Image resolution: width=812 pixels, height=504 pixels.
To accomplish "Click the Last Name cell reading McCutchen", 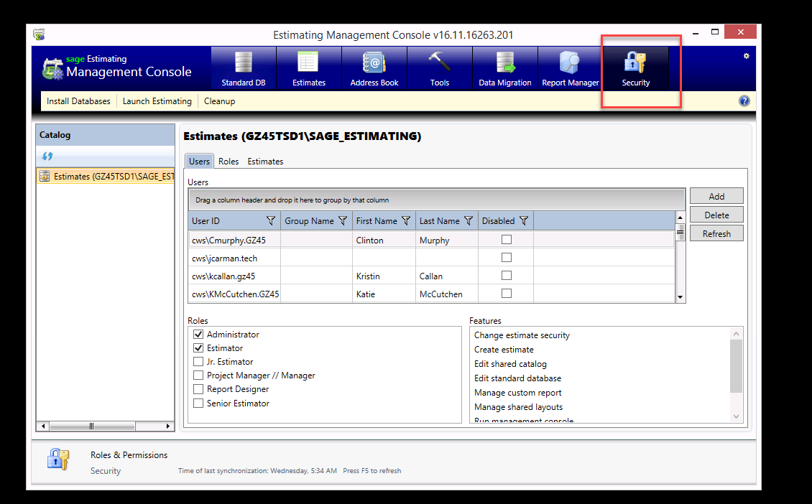I will click(447, 294).
